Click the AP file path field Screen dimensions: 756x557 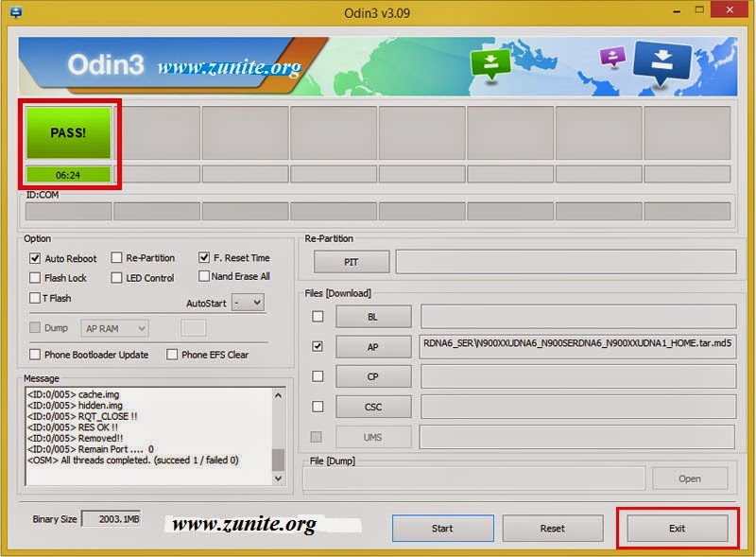click(578, 346)
